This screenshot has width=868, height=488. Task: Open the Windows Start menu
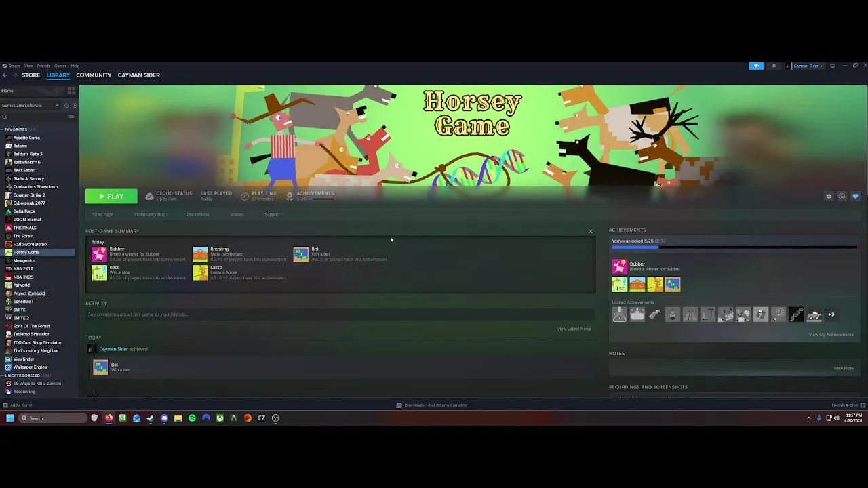pyautogui.click(x=10, y=418)
